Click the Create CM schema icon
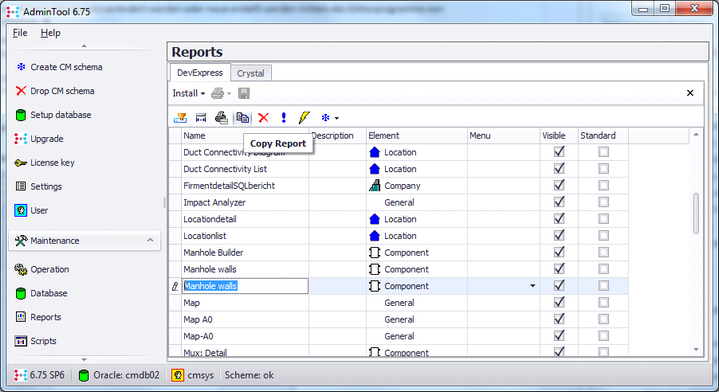The image size is (719, 392). tap(21, 67)
